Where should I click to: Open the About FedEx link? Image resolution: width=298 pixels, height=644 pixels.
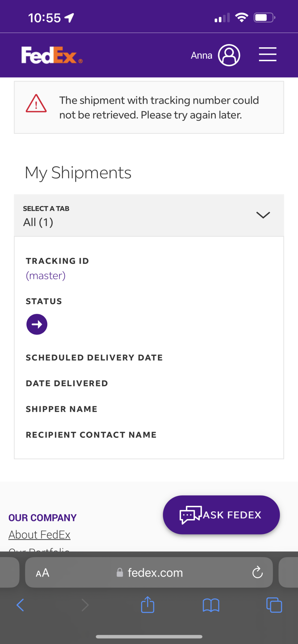(x=39, y=535)
